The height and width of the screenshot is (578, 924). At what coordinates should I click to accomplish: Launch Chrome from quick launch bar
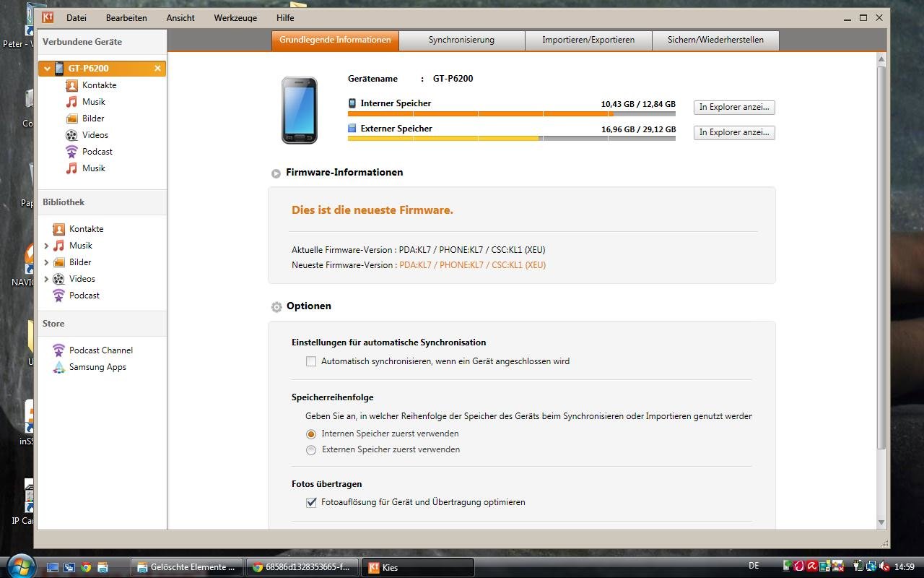[86, 567]
